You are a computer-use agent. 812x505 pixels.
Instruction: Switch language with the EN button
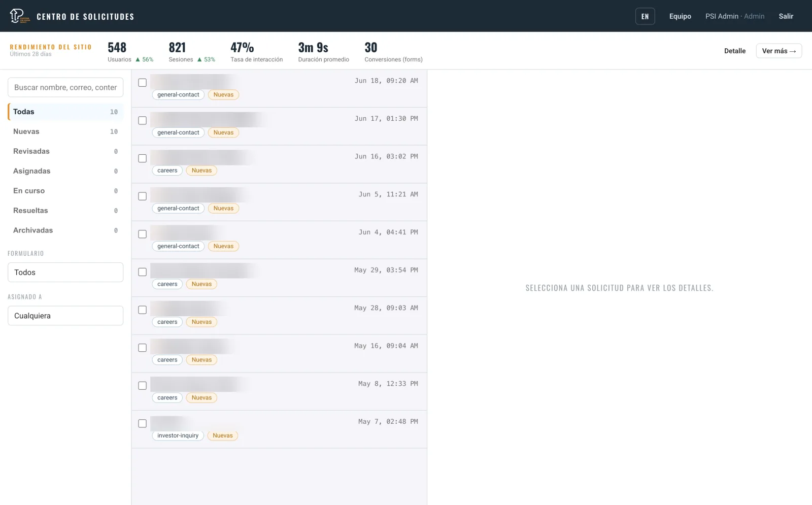tap(645, 16)
